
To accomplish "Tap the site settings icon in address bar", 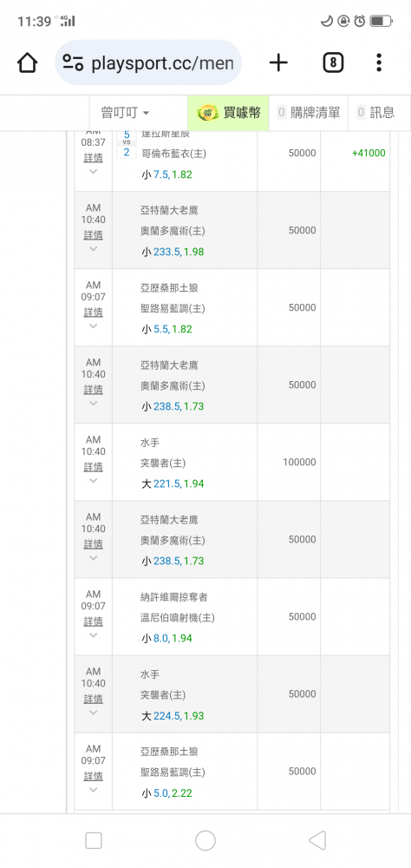I will click(x=73, y=63).
